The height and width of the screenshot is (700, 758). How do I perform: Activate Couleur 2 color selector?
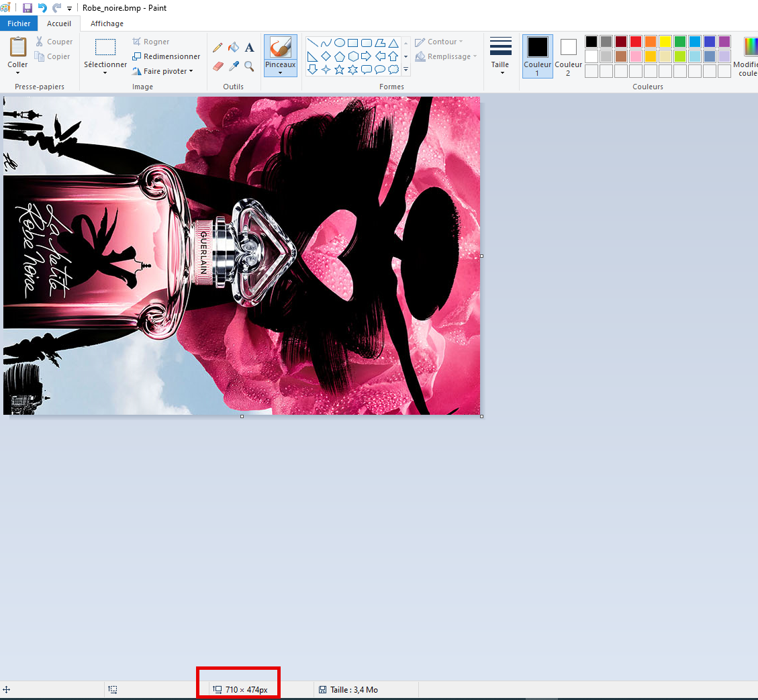tap(568, 56)
